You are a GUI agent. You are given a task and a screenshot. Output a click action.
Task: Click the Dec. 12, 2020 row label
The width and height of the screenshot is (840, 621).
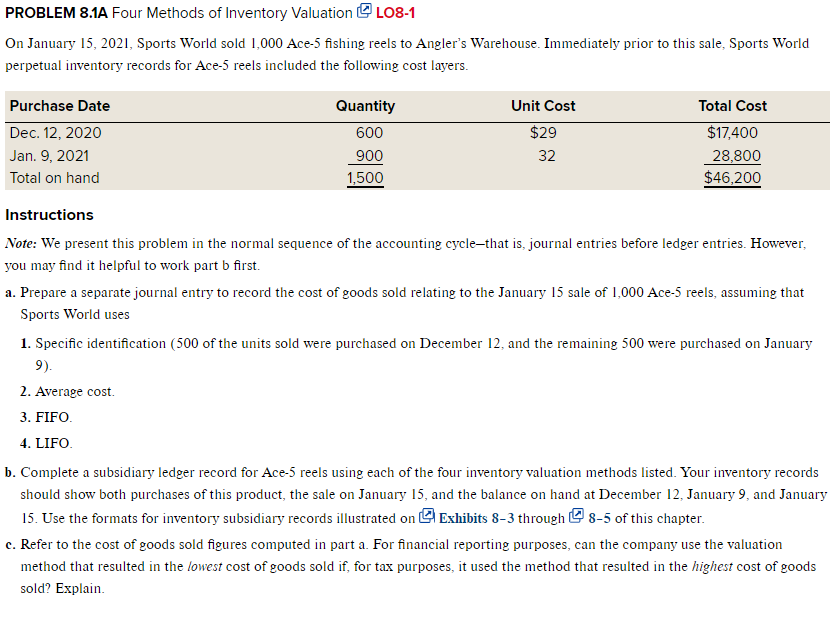coord(56,133)
